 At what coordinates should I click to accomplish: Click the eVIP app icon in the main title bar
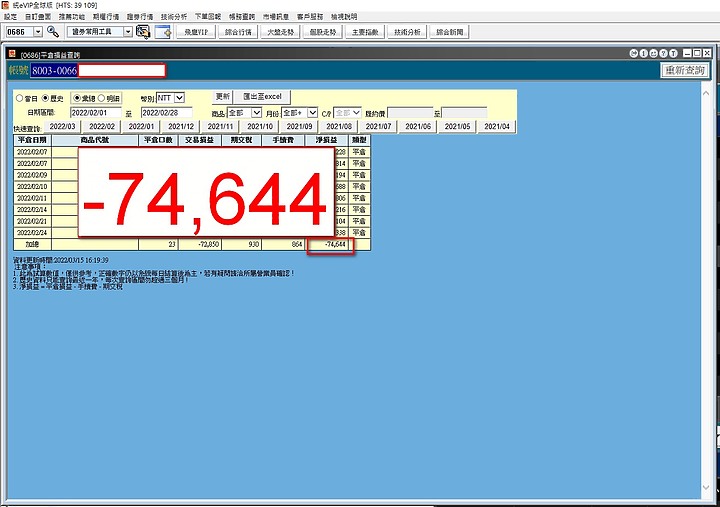tap(6, 5)
